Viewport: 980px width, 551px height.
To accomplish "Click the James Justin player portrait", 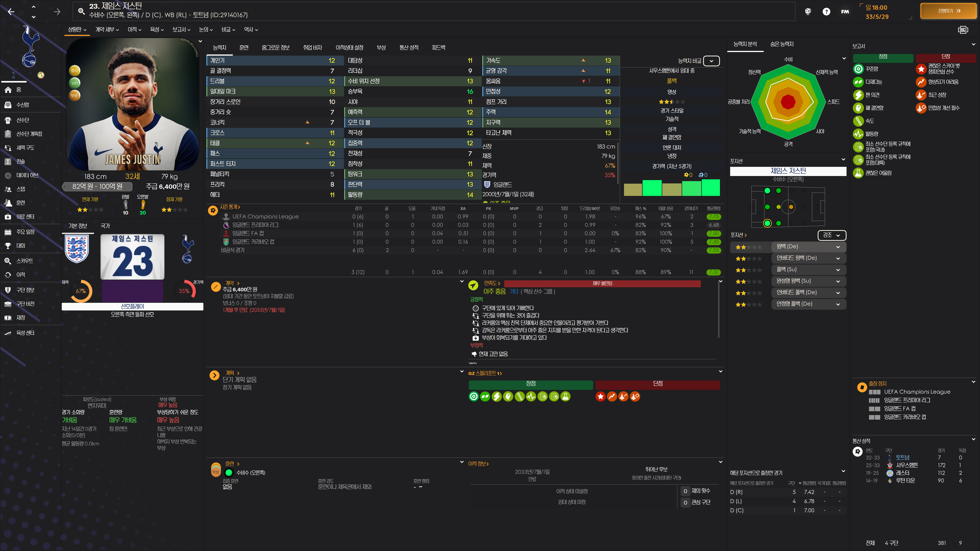I will point(132,105).
